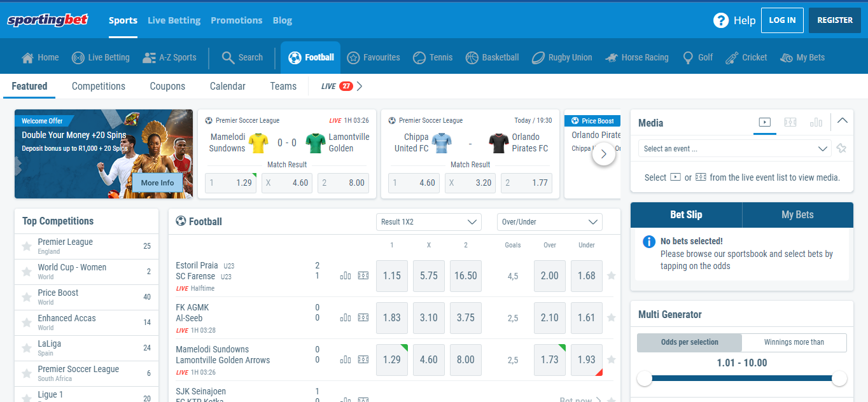This screenshot has height=402, width=868.
Task: Switch Media panel to the statistics view
Action: point(816,122)
